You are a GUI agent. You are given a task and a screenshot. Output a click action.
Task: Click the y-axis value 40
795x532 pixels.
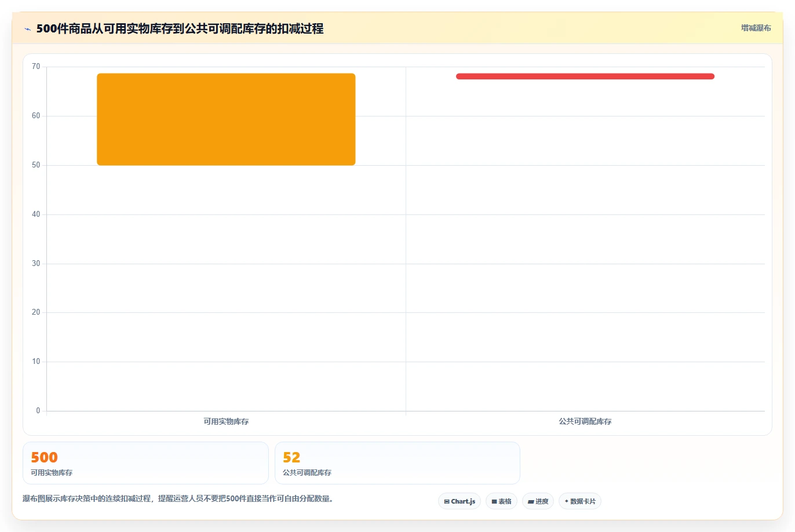36,214
